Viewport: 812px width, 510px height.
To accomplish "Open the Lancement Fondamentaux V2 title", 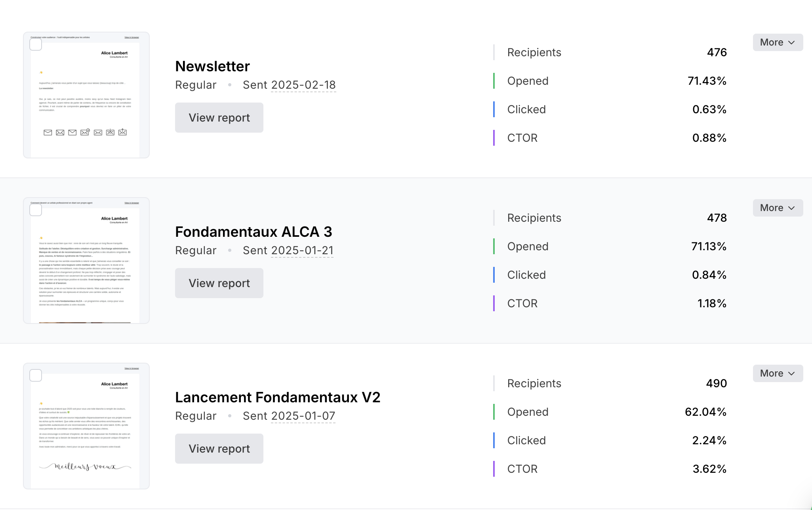I will tap(278, 397).
